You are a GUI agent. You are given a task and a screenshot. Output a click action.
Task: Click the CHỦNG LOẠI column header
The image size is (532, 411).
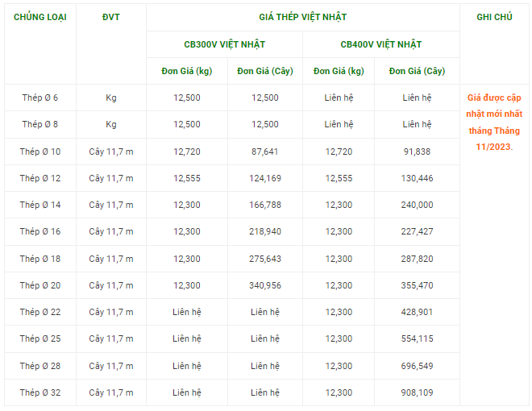(x=40, y=17)
